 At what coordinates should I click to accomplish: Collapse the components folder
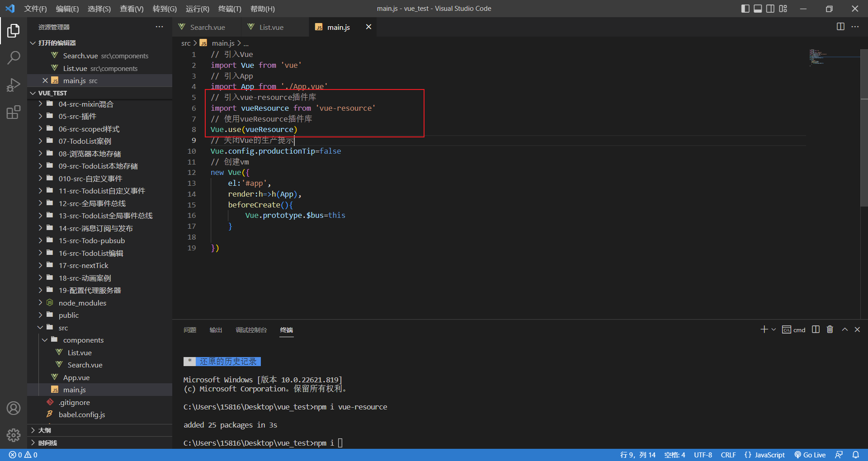tap(83, 340)
